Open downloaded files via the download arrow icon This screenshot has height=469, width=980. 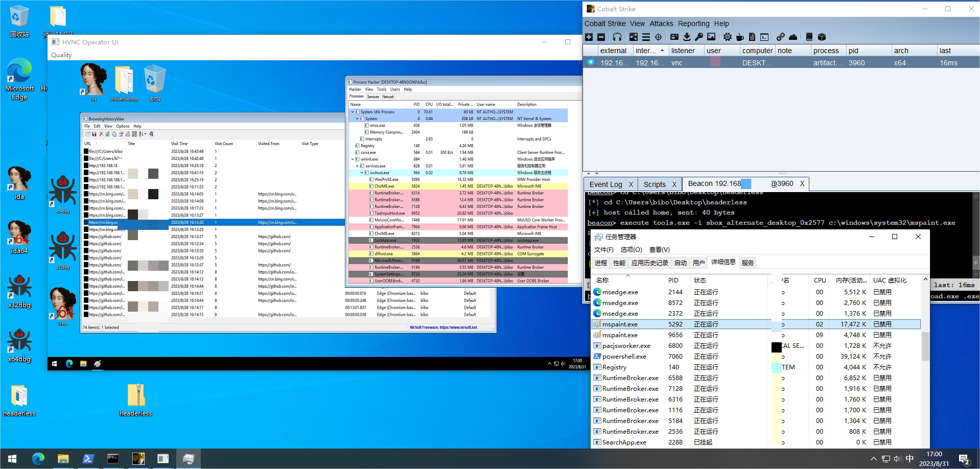[687, 37]
